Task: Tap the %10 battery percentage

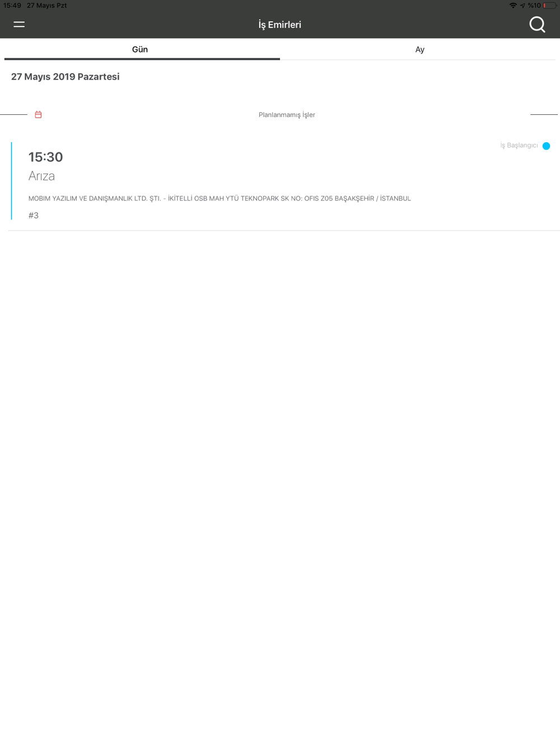Action: point(534,6)
